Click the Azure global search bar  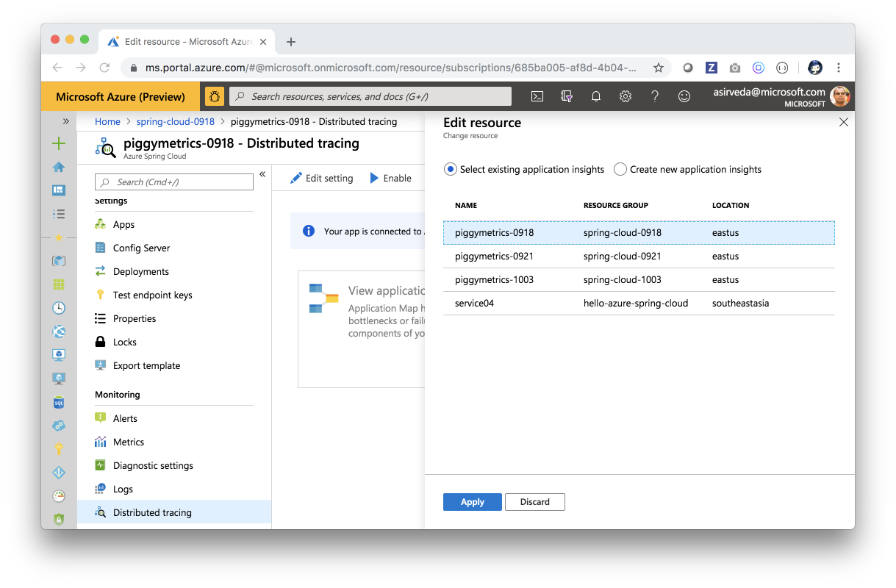click(370, 96)
